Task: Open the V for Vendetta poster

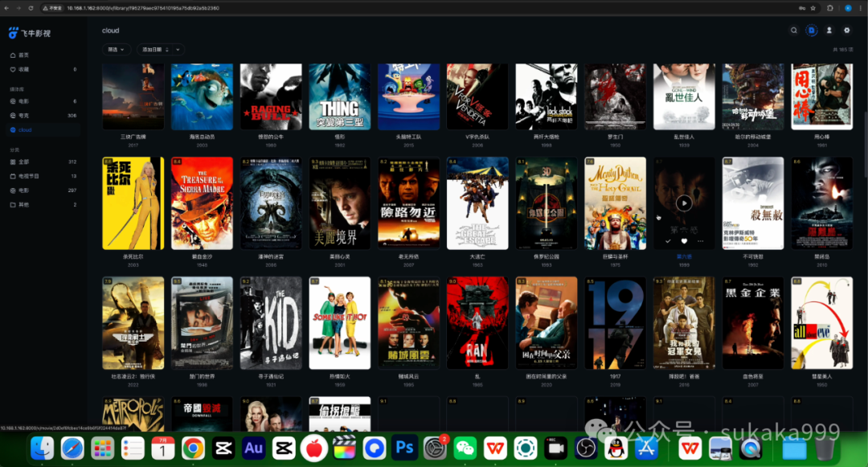Action: pyautogui.click(x=477, y=96)
